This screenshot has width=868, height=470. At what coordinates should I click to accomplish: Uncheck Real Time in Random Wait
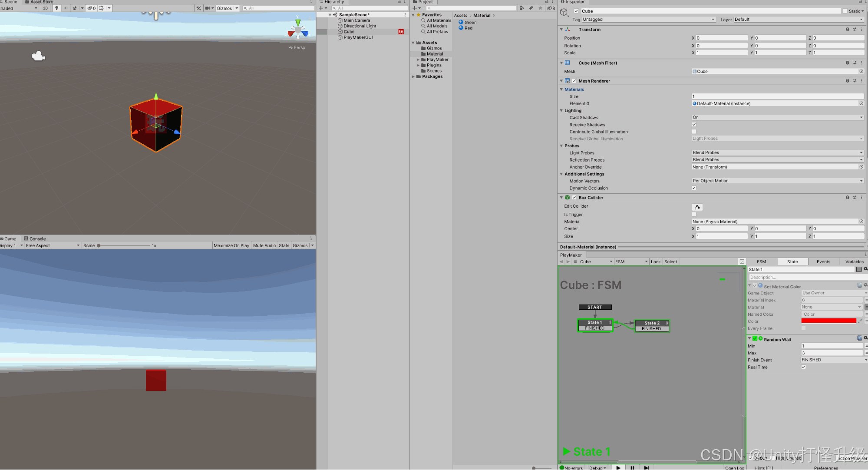point(803,367)
